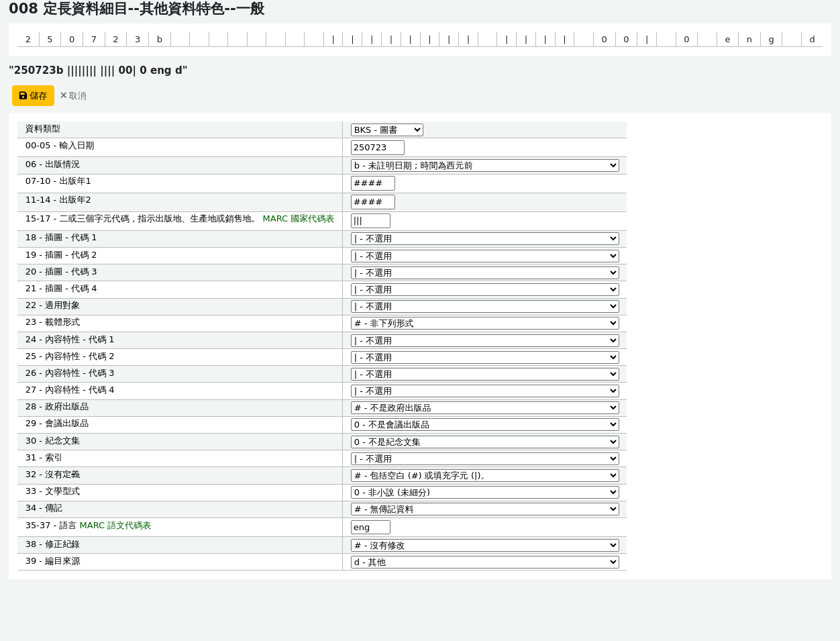
Task: Click the 'g' cell in the top position table
Action: [x=771, y=40]
